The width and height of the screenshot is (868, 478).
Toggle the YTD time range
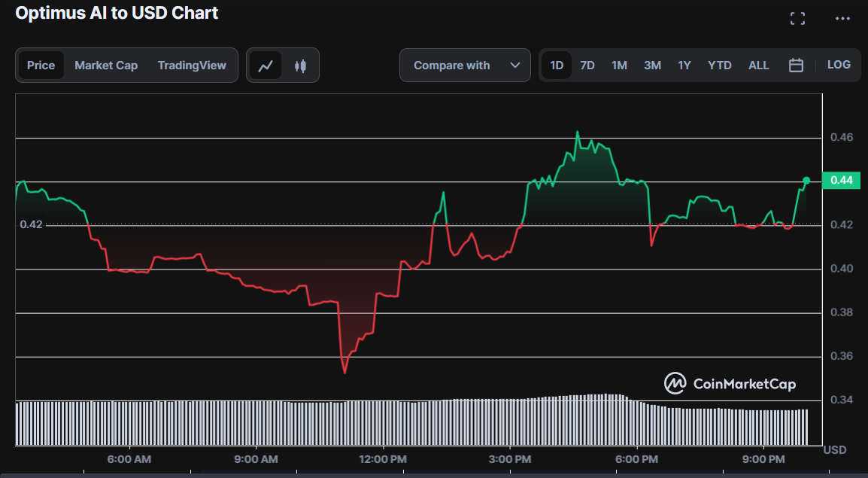click(719, 65)
